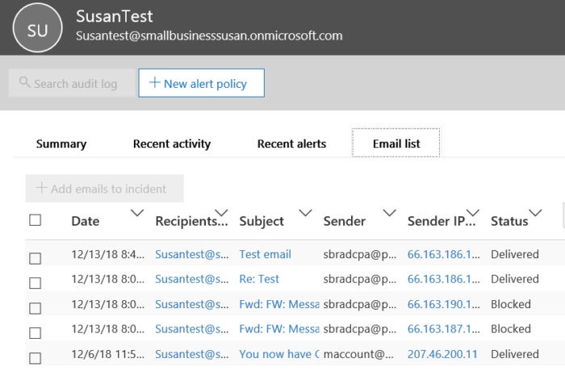565x392 pixels.
Task: Click sender IP link in Test email row
Action: (x=444, y=254)
